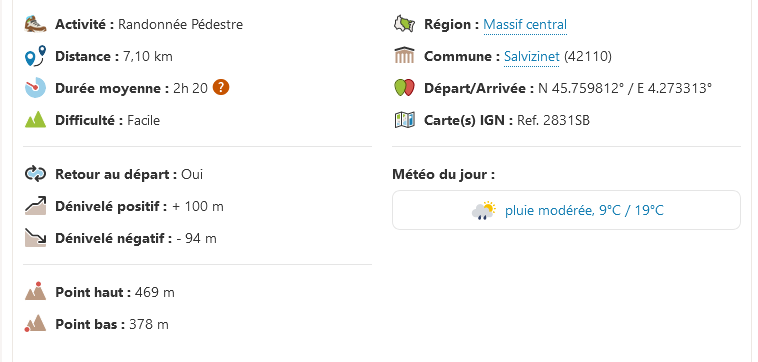
Task: Click the region map shape icon
Action: pos(405,24)
